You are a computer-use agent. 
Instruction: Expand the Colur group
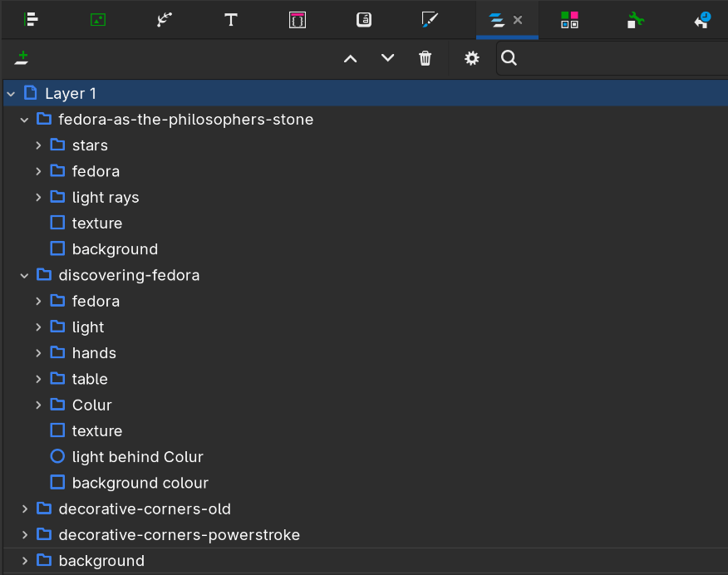point(38,405)
